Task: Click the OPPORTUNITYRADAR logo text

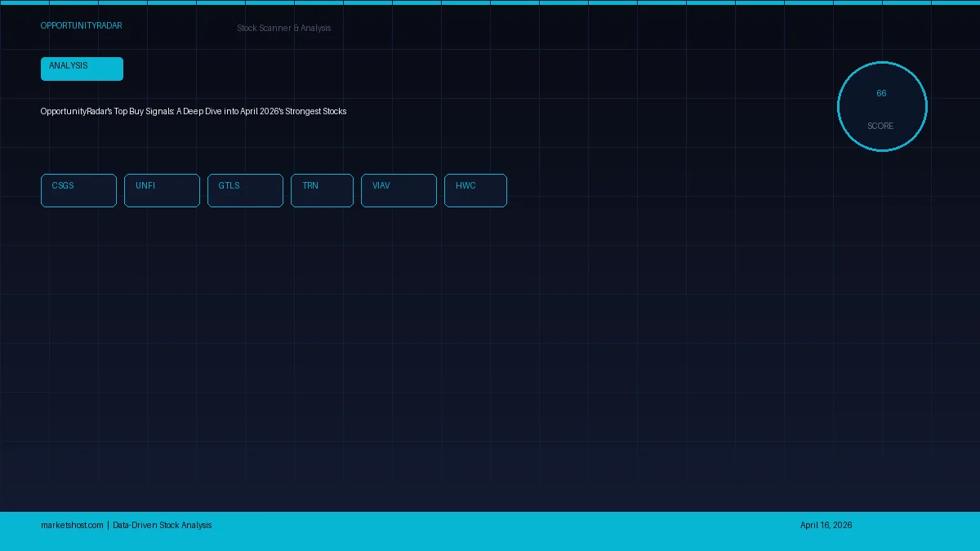Action: [81, 26]
